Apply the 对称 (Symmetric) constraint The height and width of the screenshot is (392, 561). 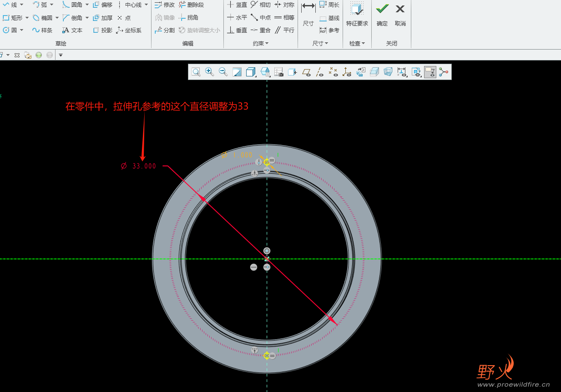[x=284, y=5]
